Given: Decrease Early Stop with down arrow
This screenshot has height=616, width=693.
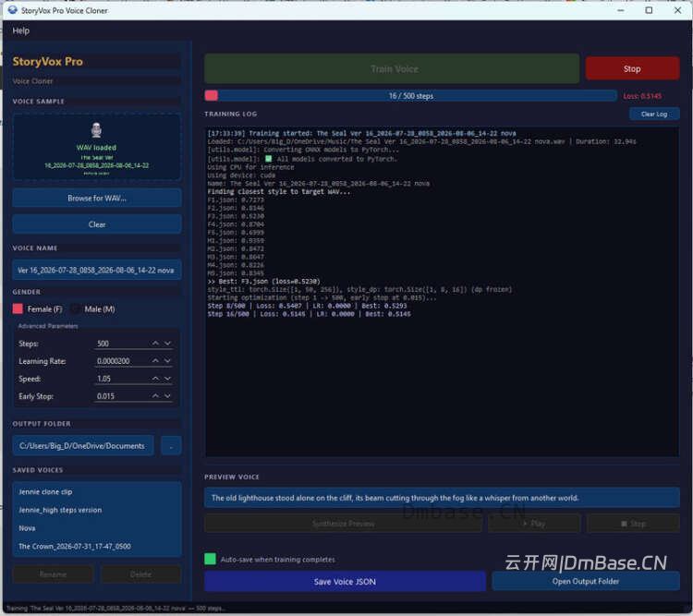Looking at the screenshot, I should pyautogui.click(x=167, y=396).
